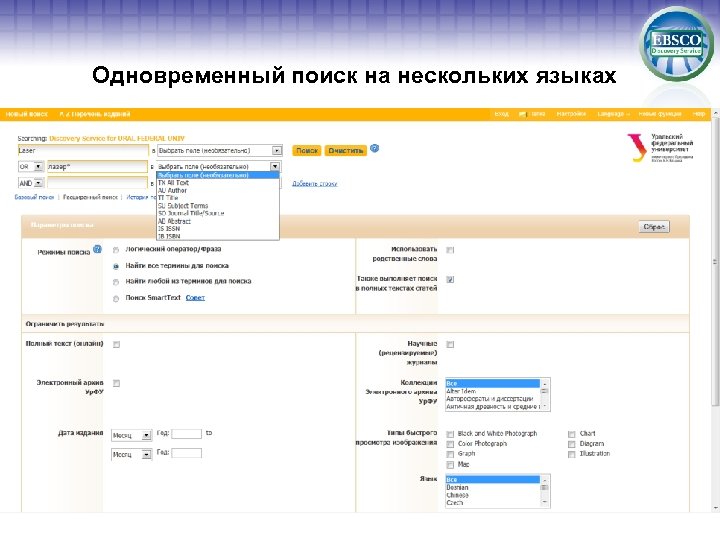Viewport: 720px width, 540px height.
Task: Open Настройки in the top bar
Action: point(571,114)
